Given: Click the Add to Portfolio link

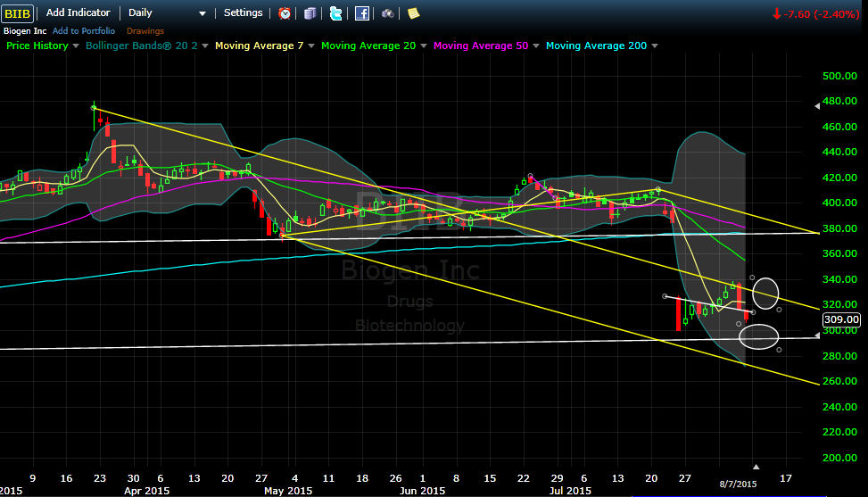Looking at the screenshot, I should [x=84, y=31].
